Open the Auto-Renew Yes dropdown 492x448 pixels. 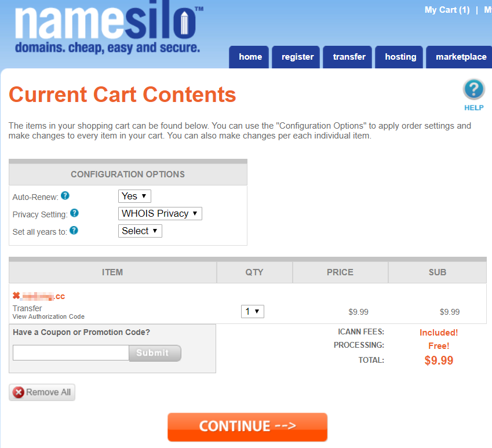coord(134,196)
